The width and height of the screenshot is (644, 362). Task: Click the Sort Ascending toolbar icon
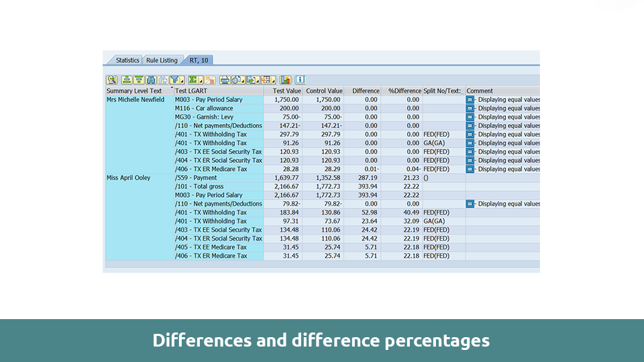[126, 80]
